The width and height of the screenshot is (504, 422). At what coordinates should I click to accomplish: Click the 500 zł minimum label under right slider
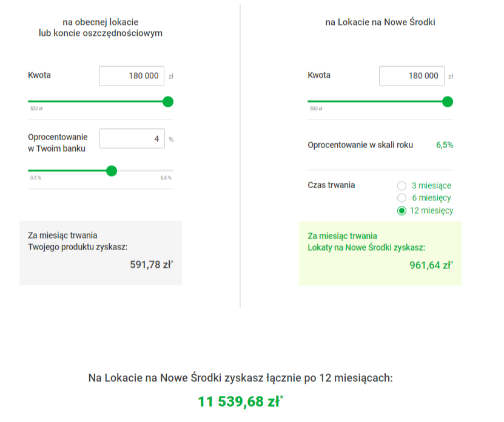[316, 109]
